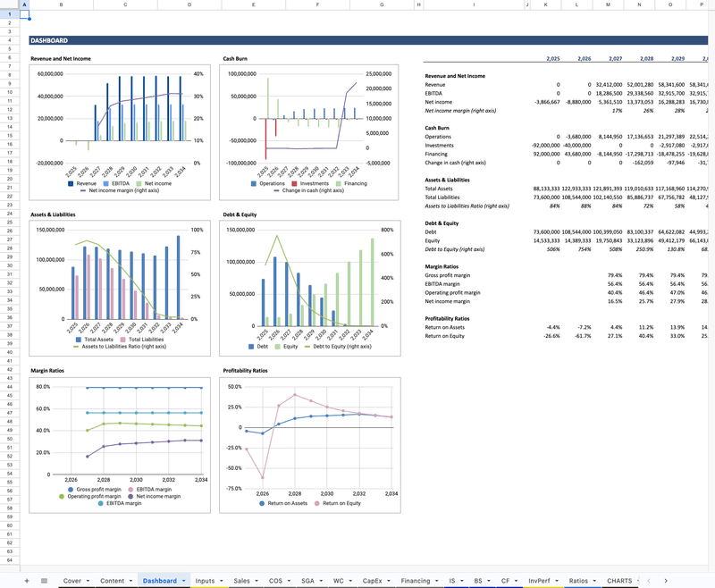The width and height of the screenshot is (715, 588).
Task: Go to the CHARTS sheet tab
Action: click(618, 581)
